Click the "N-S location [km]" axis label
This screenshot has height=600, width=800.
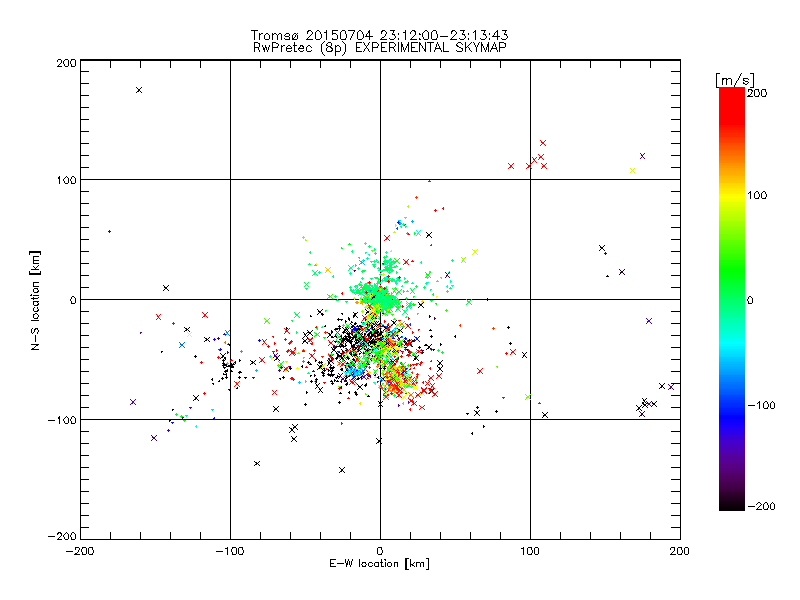click(x=35, y=301)
